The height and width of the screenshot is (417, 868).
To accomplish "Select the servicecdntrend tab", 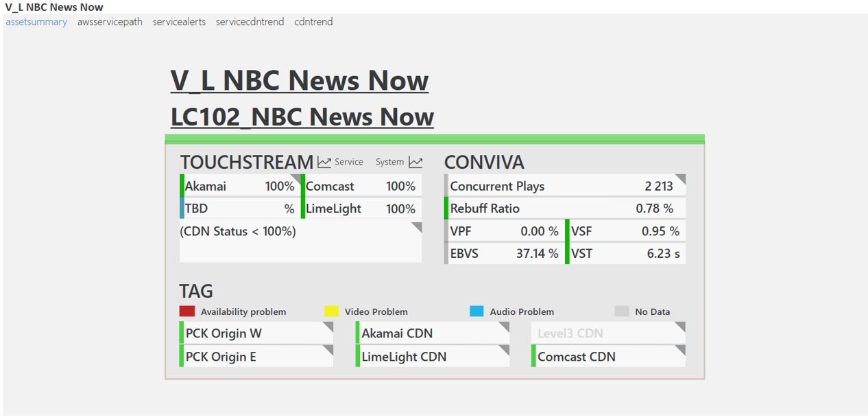I will (x=250, y=22).
